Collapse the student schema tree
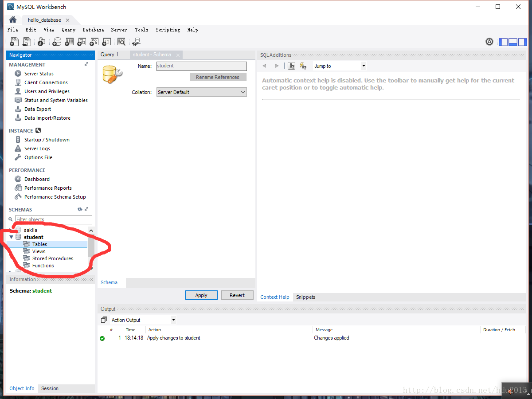This screenshot has height=399, width=532. pyautogui.click(x=12, y=237)
